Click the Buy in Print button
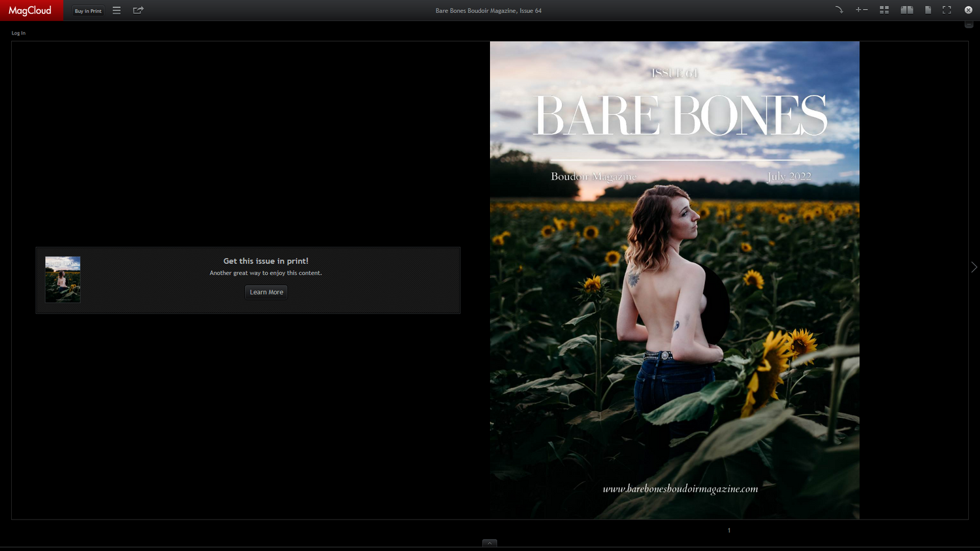This screenshot has width=980, height=551. point(88,10)
